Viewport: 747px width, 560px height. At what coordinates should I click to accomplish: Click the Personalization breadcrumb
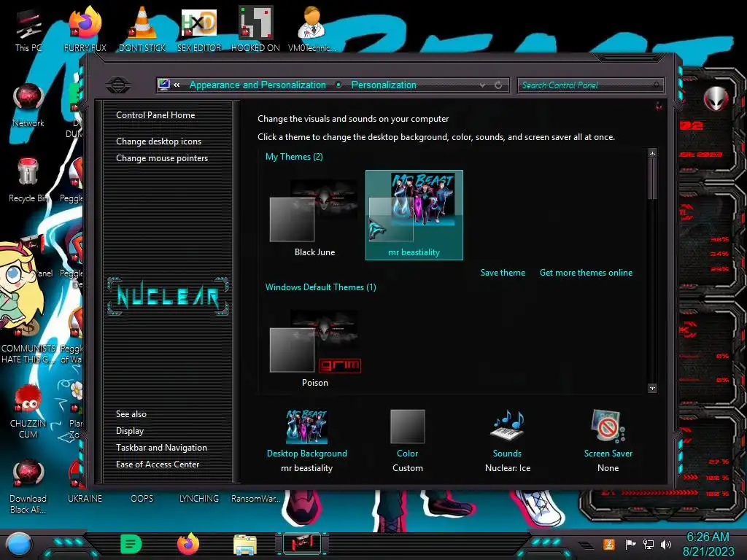tap(384, 85)
